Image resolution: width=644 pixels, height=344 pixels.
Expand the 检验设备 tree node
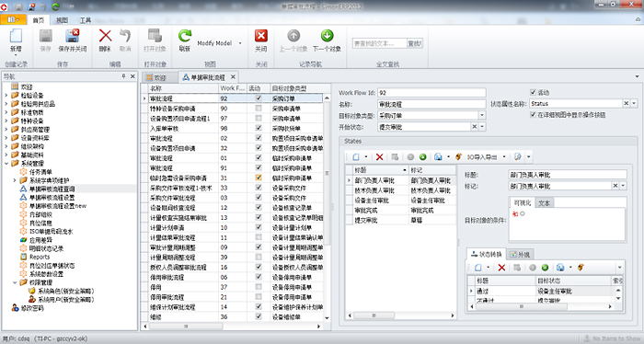click(6, 96)
